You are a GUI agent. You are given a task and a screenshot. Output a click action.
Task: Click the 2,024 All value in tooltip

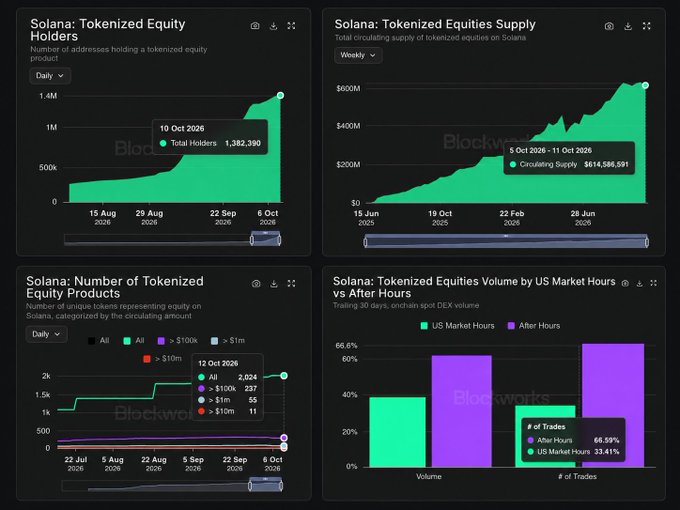point(248,377)
